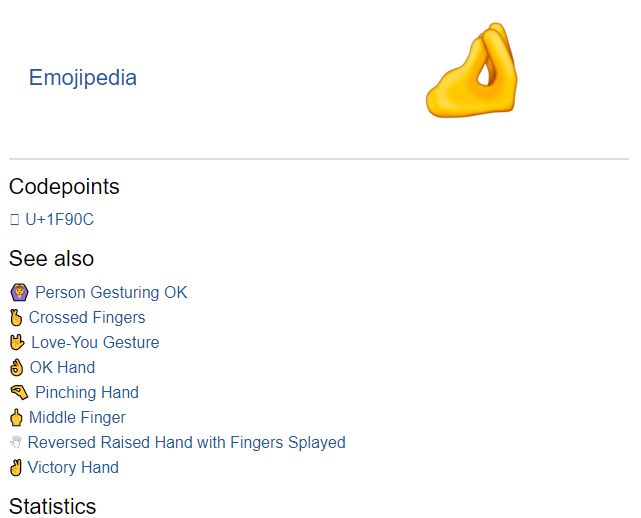Viewport: 641px width, 518px height.
Task: Open the U+1F90C codepoint link
Action: (59, 220)
